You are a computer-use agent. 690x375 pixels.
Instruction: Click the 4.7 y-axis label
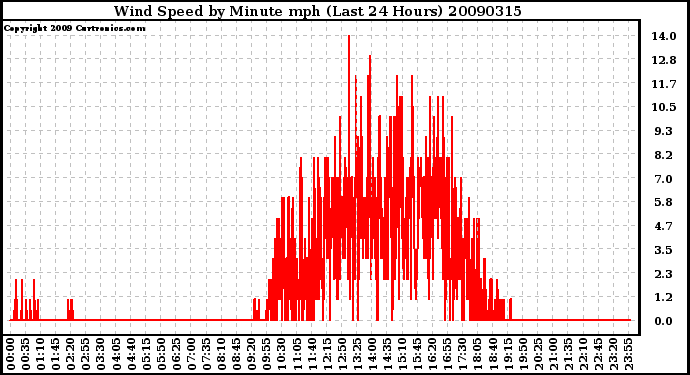pos(664,226)
